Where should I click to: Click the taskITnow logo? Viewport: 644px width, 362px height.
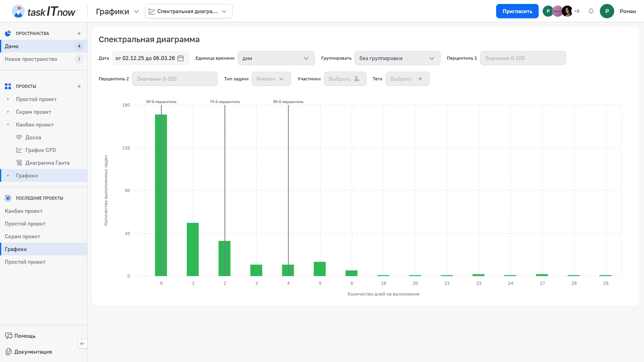click(44, 11)
